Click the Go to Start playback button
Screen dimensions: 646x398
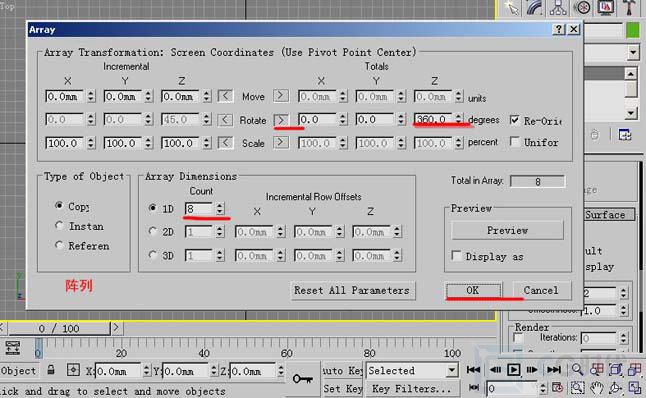pos(473,370)
